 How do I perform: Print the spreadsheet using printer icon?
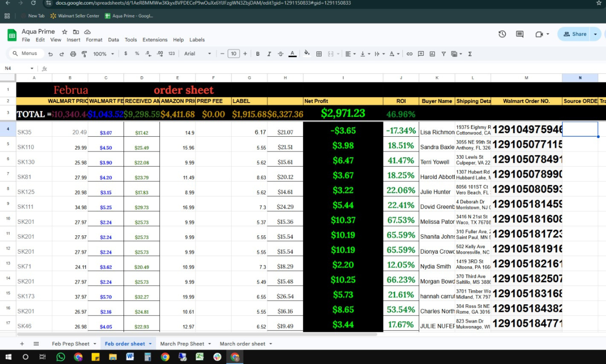click(x=73, y=54)
